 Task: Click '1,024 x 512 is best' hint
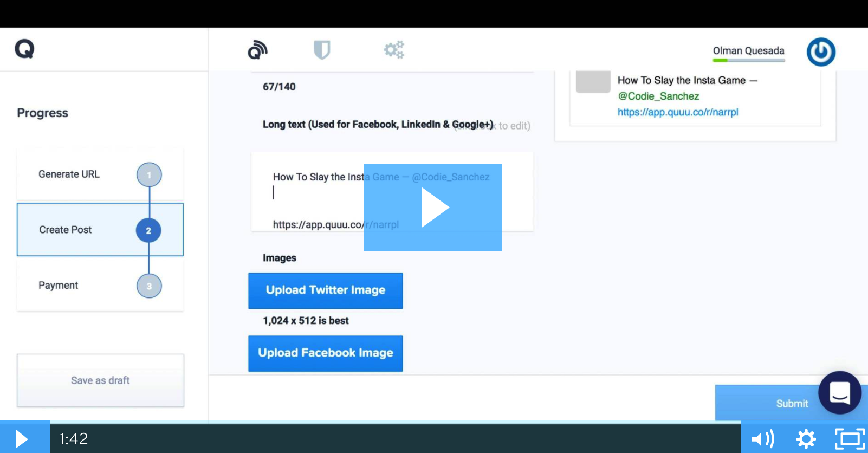(306, 321)
